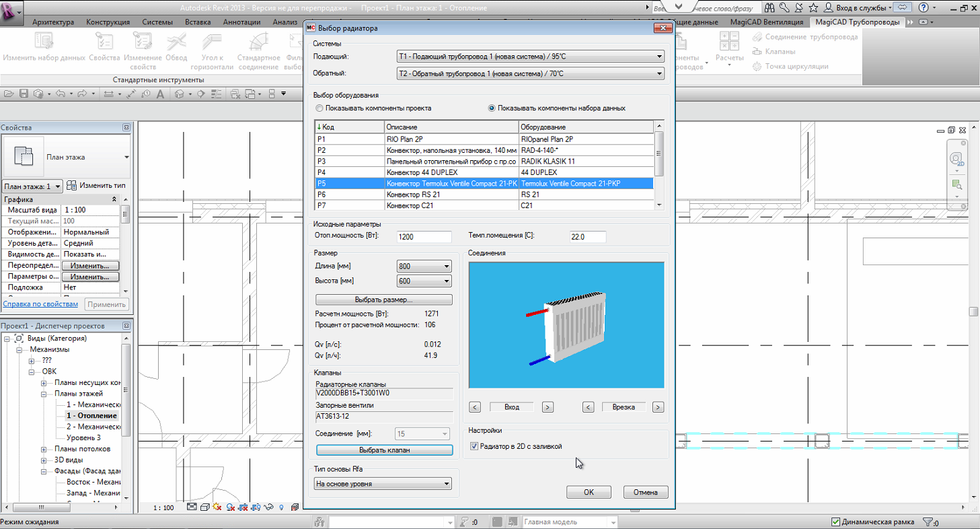
Task: Click the 'Обвод' ribbon icon
Action: click(176, 43)
